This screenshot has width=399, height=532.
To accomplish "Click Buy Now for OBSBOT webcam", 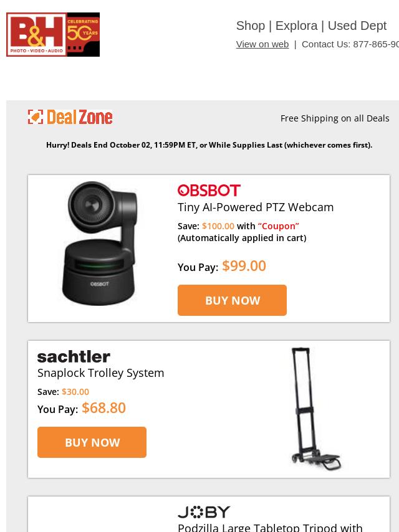I will (233, 300).
